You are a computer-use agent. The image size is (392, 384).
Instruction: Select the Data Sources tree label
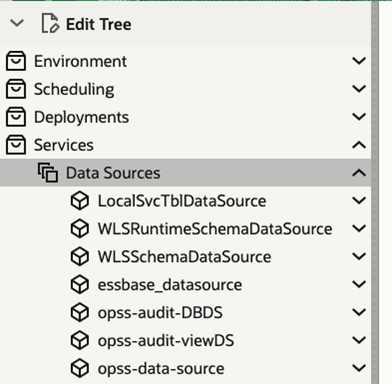pos(113,173)
